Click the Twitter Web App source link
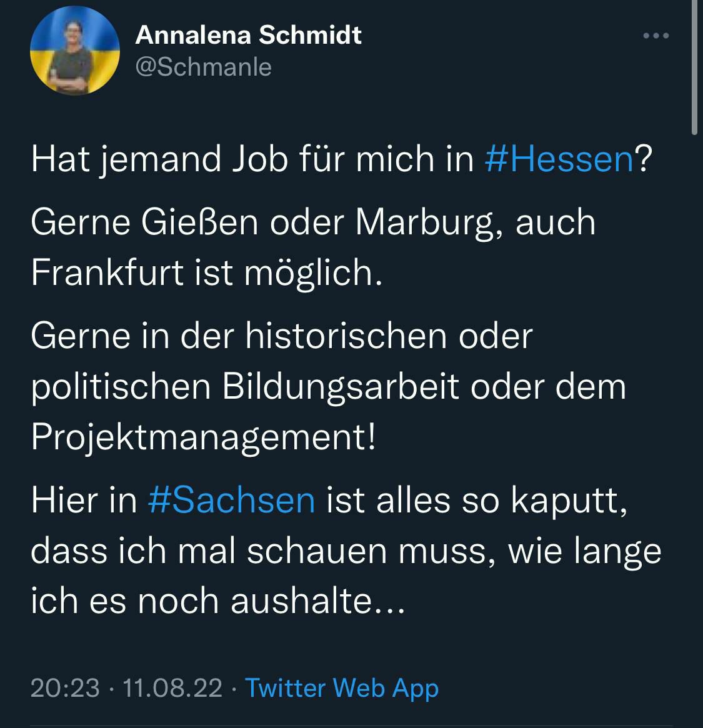Image resolution: width=703 pixels, height=728 pixels. tap(342, 688)
